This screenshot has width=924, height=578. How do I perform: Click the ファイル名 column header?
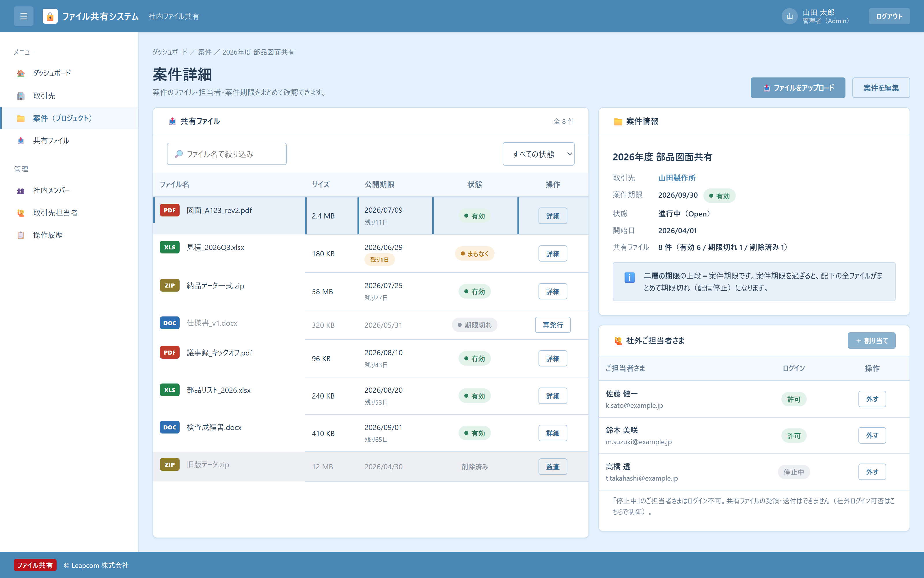[174, 185]
